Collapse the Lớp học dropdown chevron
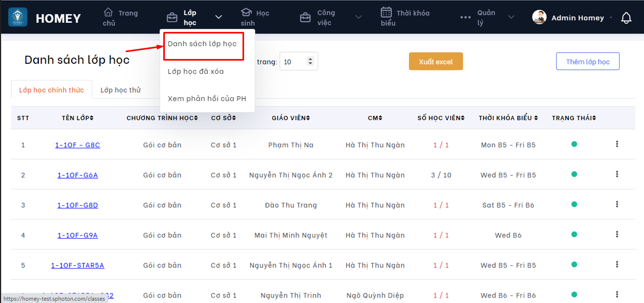This screenshot has width=644, height=303. pos(219,18)
